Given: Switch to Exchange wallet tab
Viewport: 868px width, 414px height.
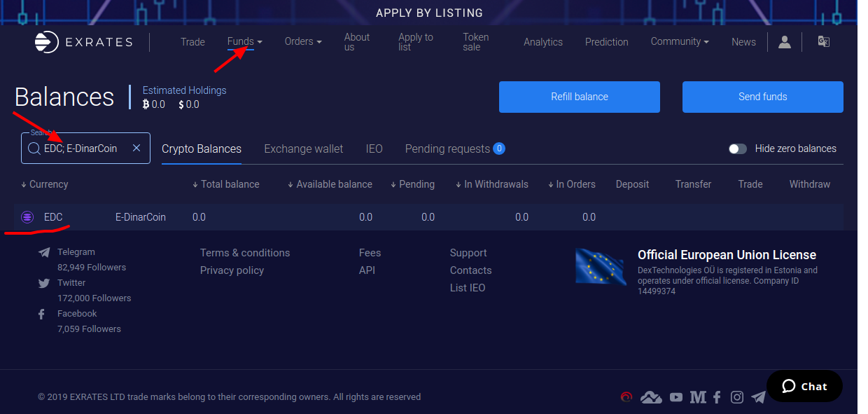Looking at the screenshot, I should point(304,149).
